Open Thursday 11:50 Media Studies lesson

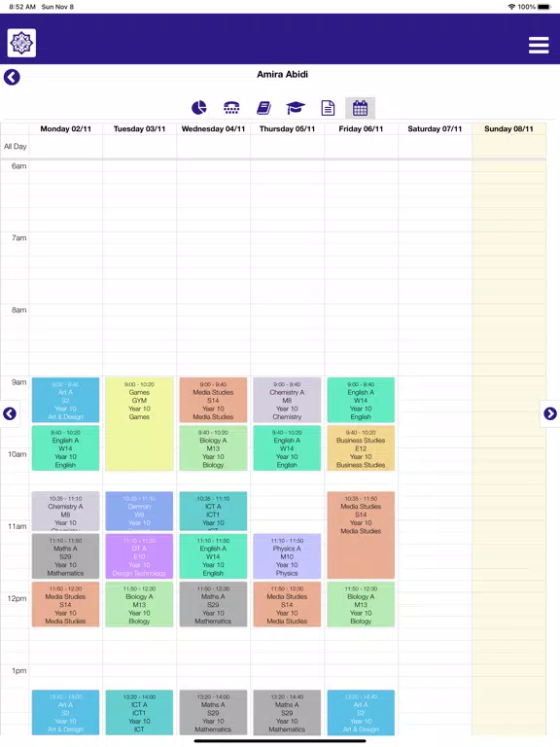click(287, 604)
